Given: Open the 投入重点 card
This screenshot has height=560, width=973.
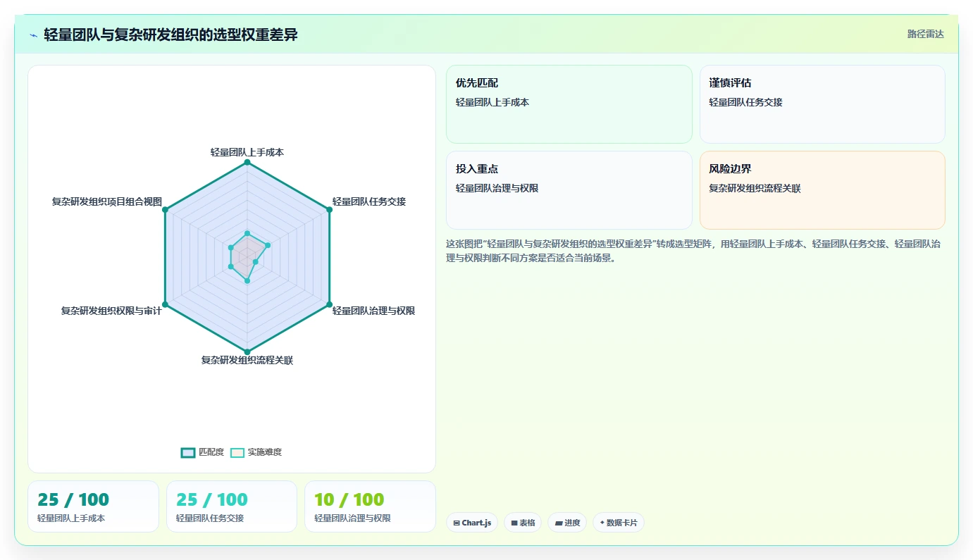Looking at the screenshot, I should [x=569, y=190].
